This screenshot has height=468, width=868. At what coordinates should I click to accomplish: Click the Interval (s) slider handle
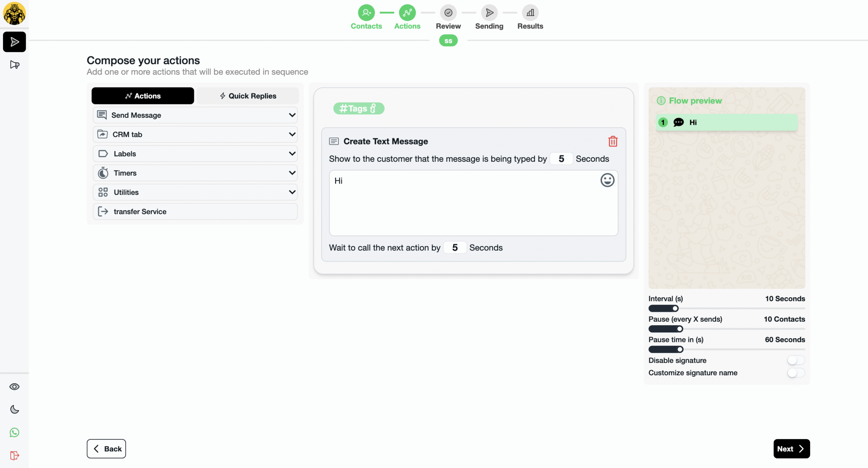(675, 308)
